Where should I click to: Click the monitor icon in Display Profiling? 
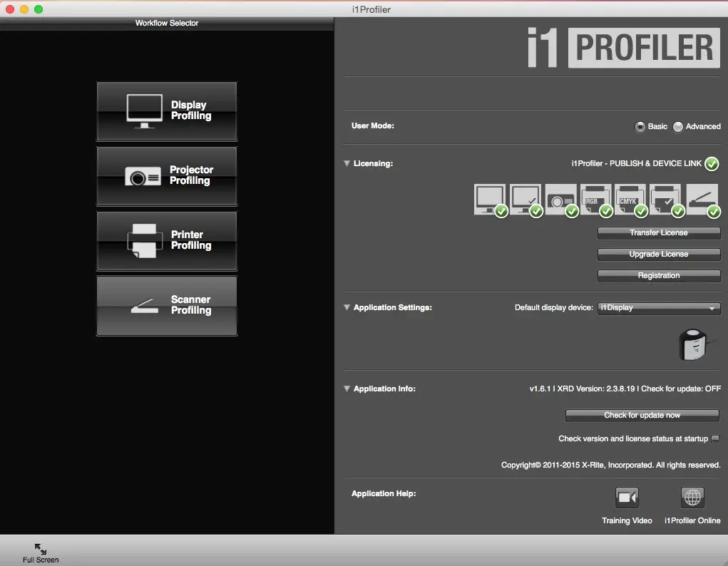145,111
